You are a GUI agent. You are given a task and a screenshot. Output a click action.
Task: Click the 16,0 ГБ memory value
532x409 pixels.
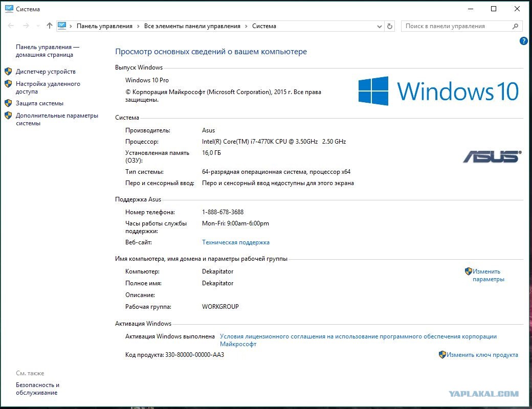tap(211, 153)
